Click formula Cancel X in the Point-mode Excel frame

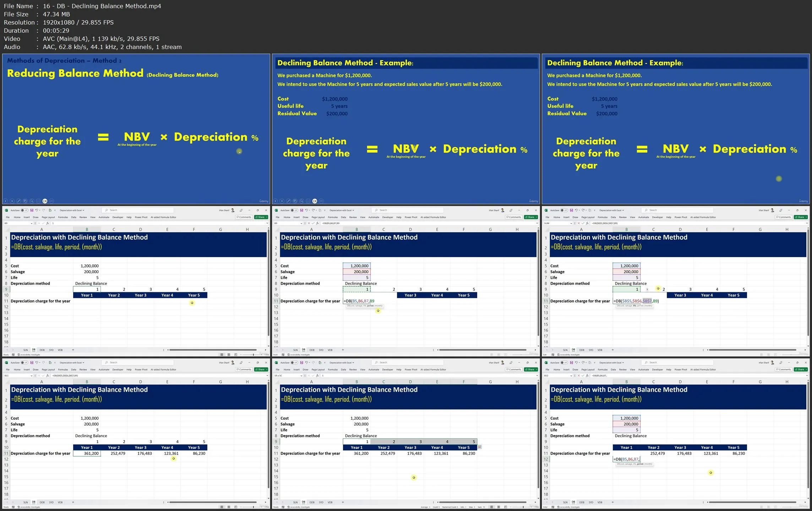tap(309, 223)
